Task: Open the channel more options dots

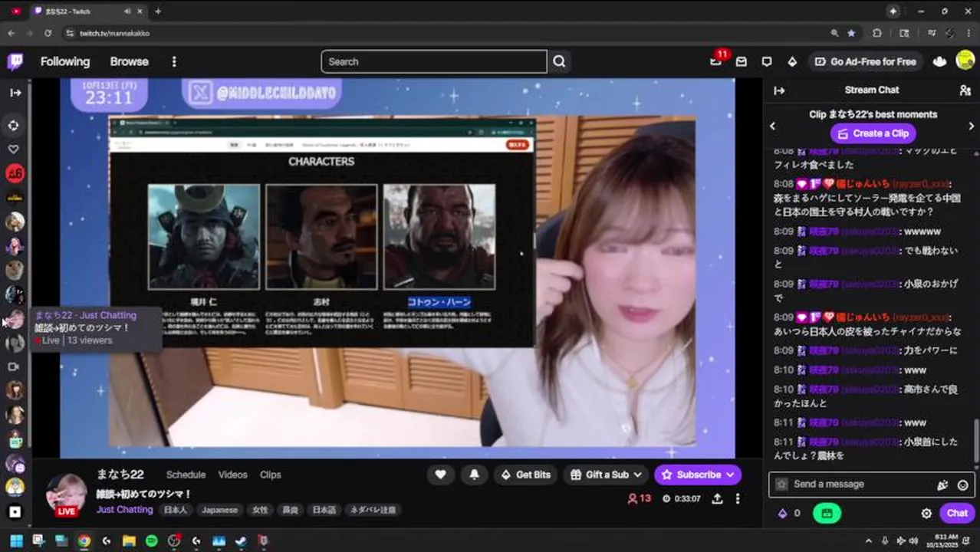Action: (738, 498)
